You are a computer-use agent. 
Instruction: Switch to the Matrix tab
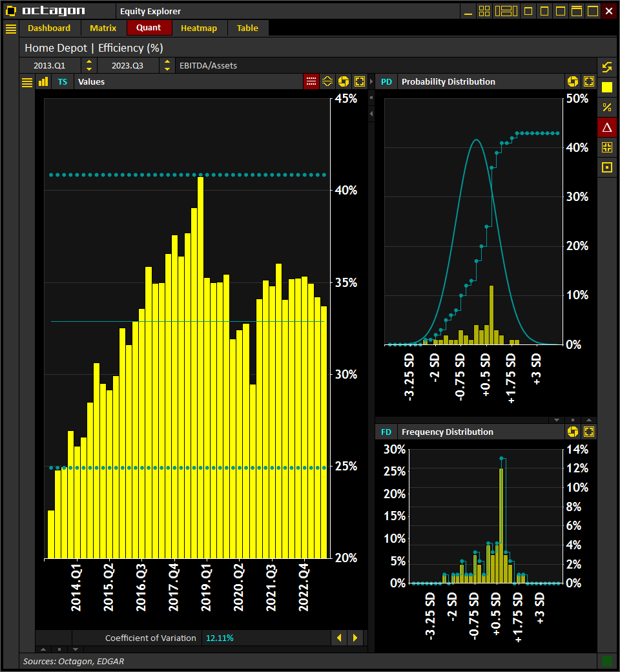click(x=103, y=28)
